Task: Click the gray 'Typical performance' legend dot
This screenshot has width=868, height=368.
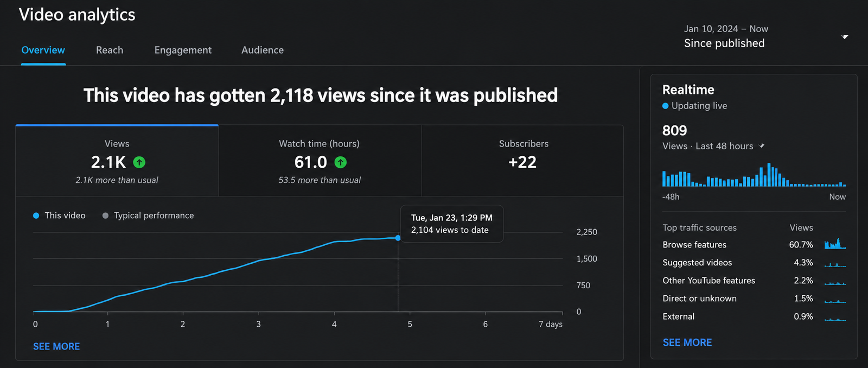Action: point(105,215)
